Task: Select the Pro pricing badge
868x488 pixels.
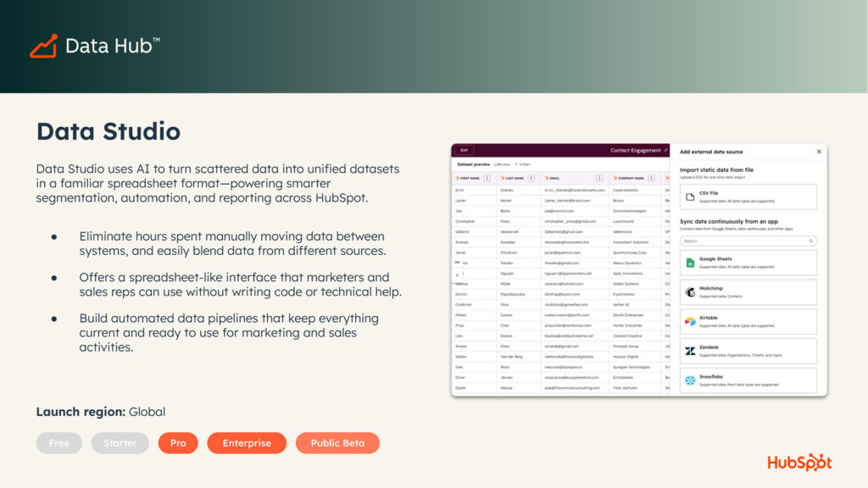Action: tap(178, 442)
